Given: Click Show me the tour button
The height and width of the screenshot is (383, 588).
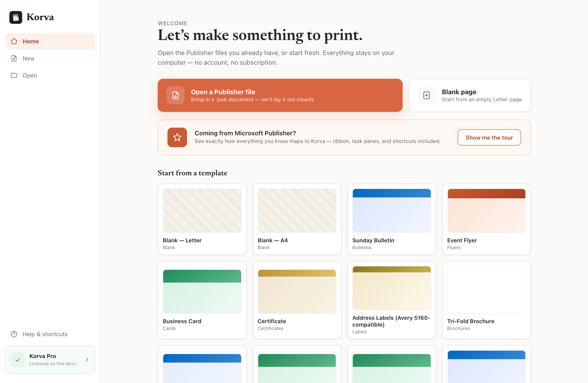Looking at the screenshot, I should pos(489,138).
